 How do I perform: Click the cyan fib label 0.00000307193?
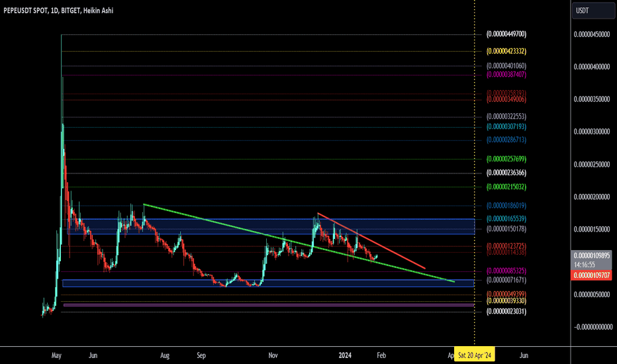click(506, 126)
